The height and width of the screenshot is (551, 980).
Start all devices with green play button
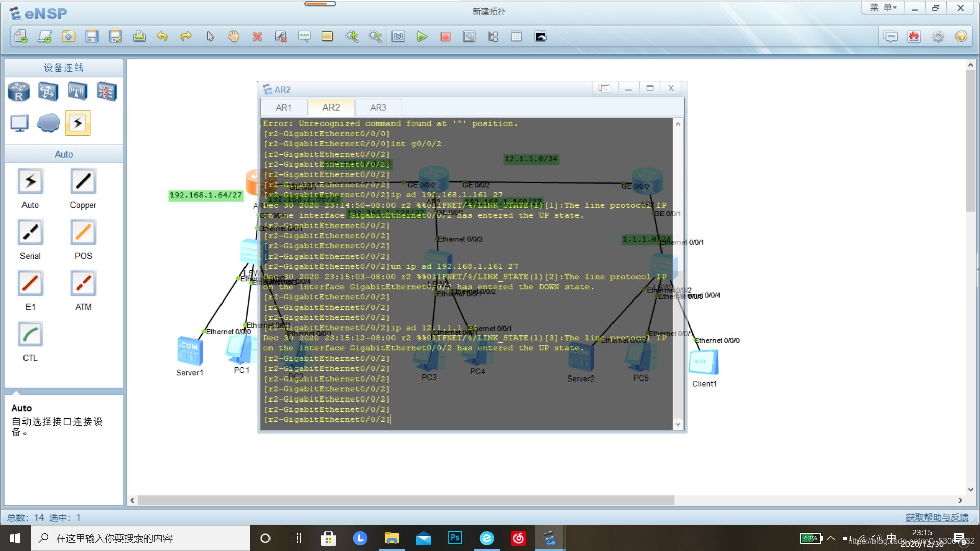(422, 36)
